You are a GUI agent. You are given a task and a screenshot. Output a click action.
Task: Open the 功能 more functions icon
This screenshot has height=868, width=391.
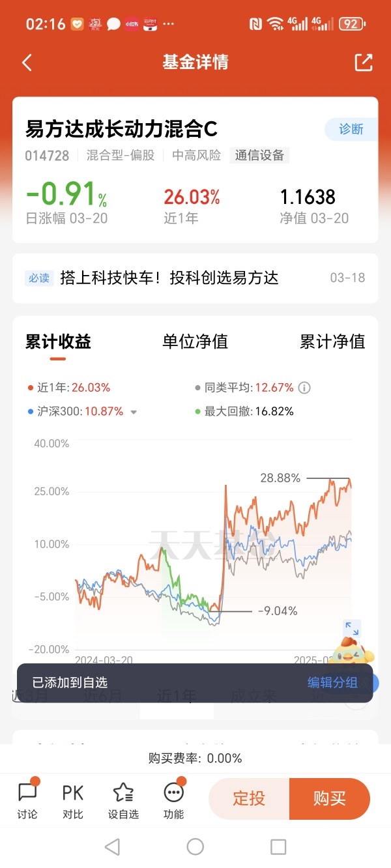coord(174,800)
